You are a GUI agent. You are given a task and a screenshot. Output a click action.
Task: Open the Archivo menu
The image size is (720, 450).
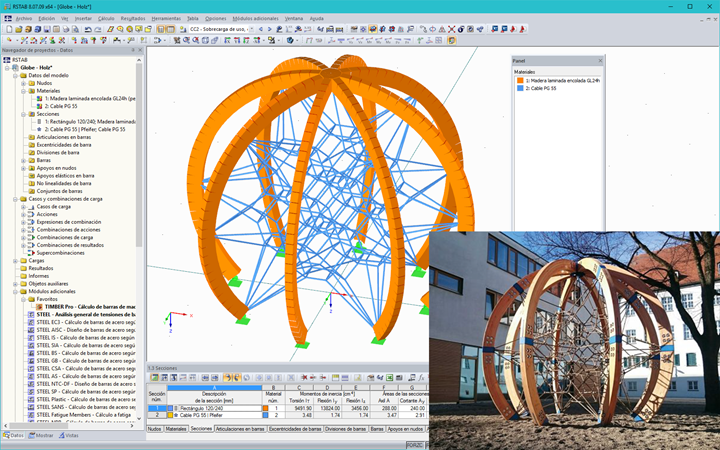(24, 19)
